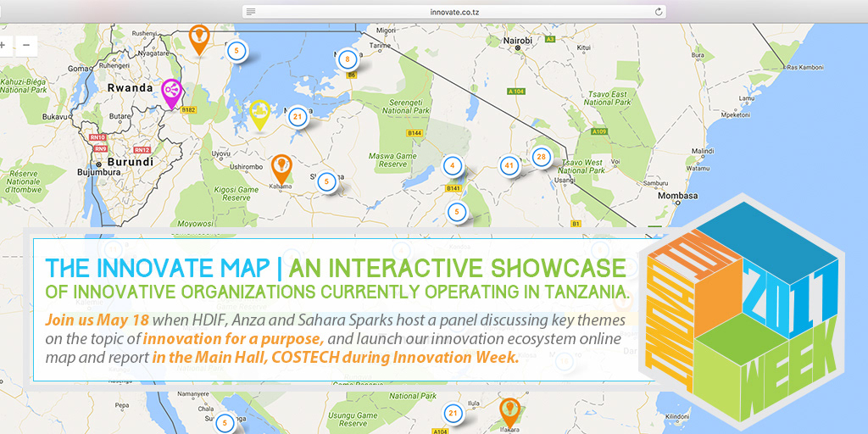Click the Nairobi city label
The width and height of the screenshot is (868, 434).
(518, 41)
